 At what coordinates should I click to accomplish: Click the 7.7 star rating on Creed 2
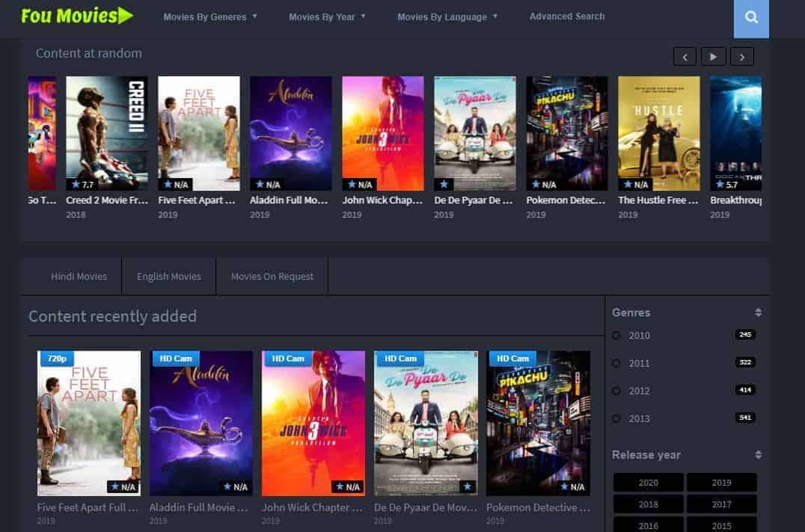[x=83, y=184]
